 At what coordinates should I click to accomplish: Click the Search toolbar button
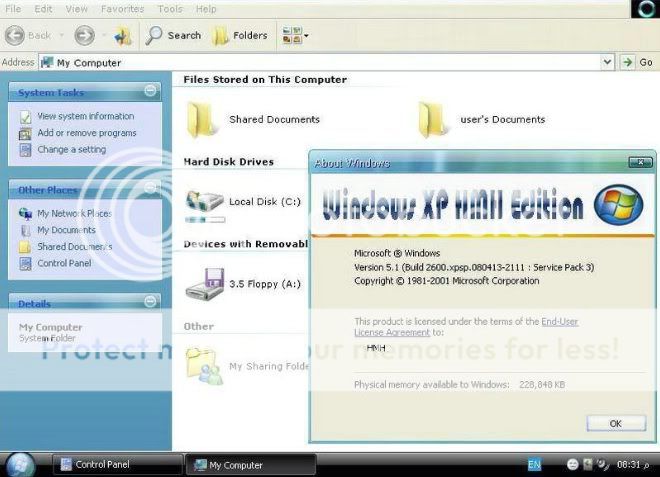pos(173,35)
